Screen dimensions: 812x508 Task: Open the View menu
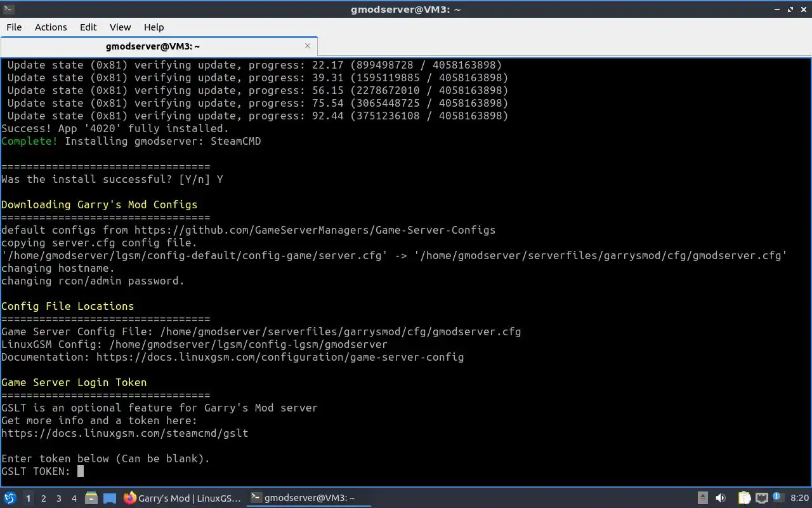coord(120,27)
